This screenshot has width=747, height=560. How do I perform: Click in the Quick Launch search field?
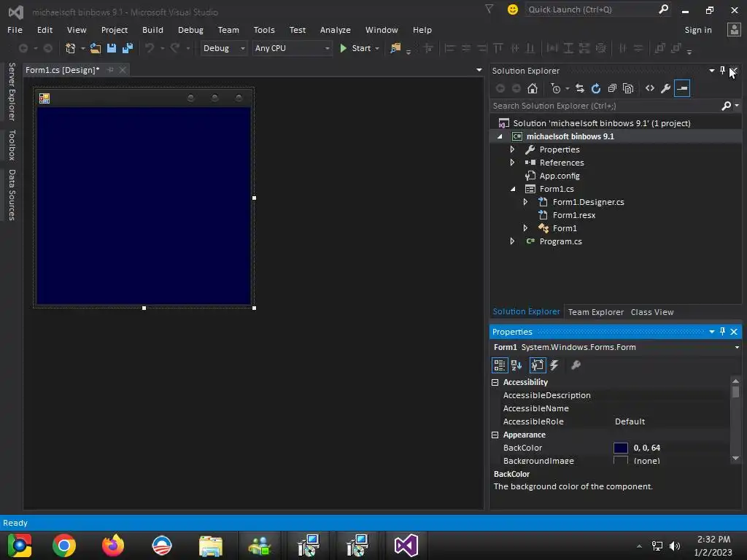click(591, 9)
